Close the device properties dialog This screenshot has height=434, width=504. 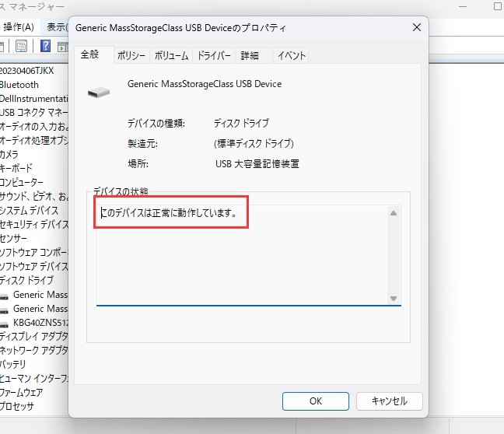pyautogui.click(x=417, y=28)
